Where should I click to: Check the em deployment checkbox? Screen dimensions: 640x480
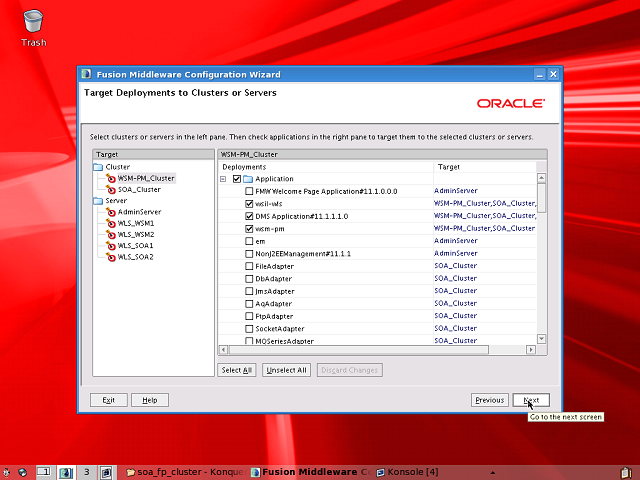[x=249, y=241]
